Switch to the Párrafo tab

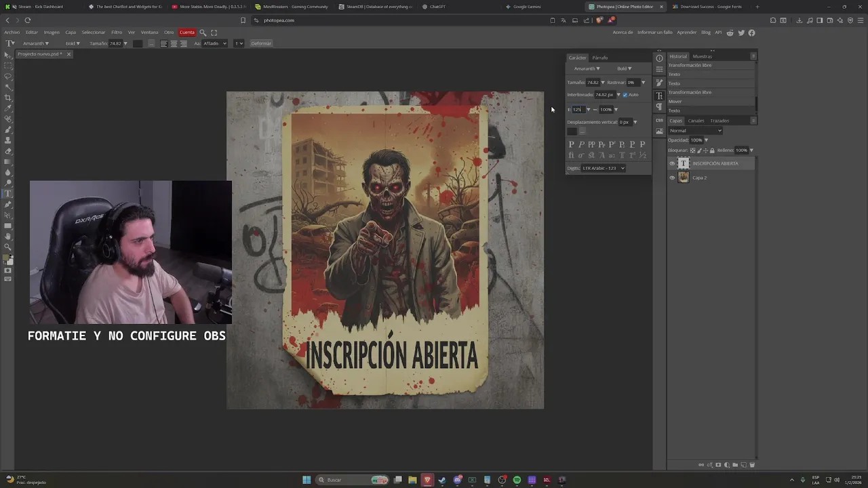coord(599,58)
